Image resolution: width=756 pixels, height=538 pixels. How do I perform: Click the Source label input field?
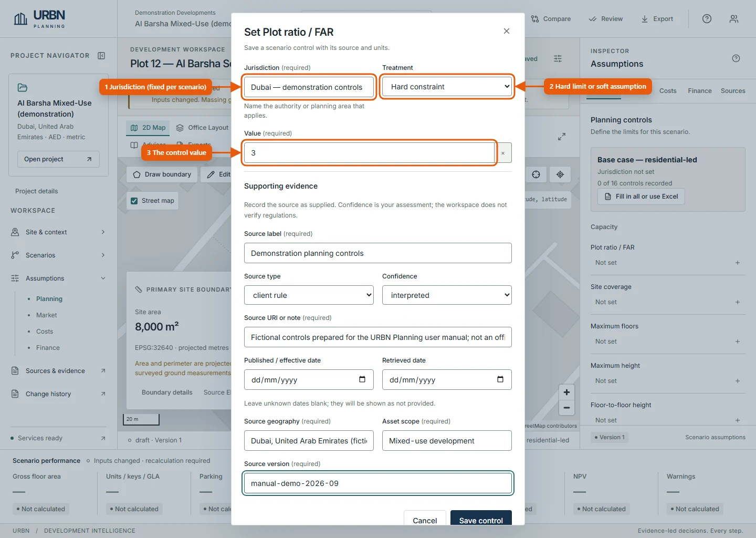[x=378, y=253]
